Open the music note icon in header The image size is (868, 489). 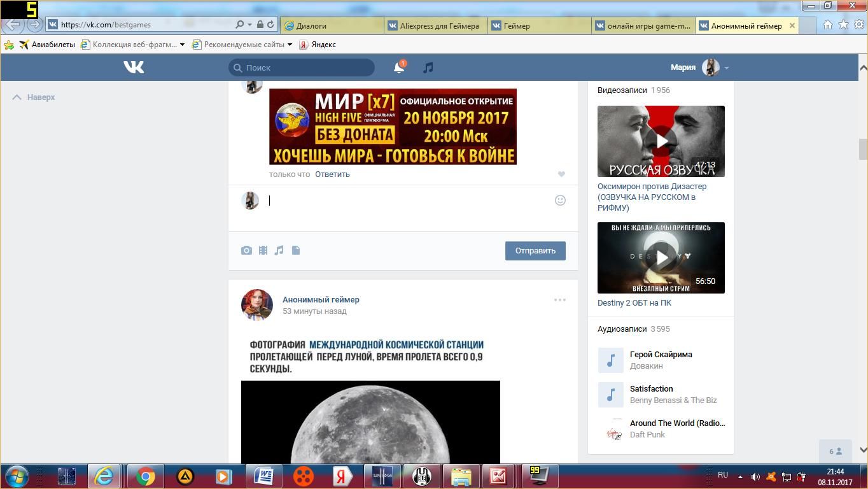coord(428,67)
